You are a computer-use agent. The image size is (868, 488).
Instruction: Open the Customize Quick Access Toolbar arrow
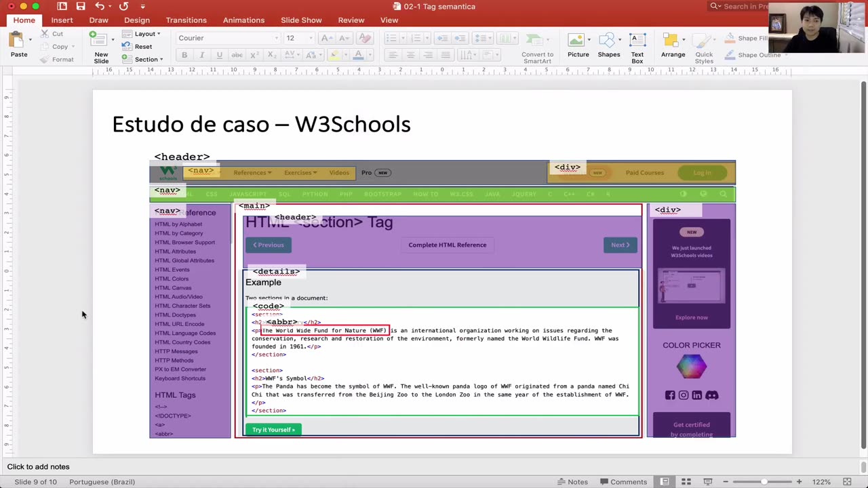pos(142,6)
